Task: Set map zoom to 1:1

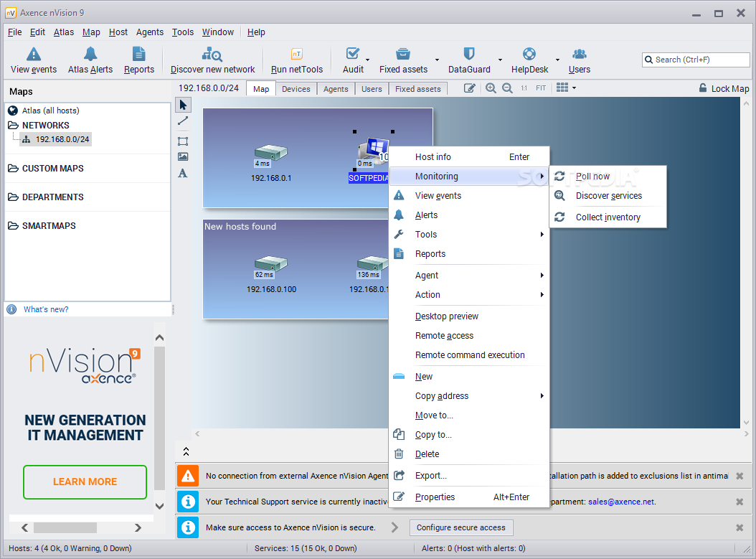Action: coord(524,88)
